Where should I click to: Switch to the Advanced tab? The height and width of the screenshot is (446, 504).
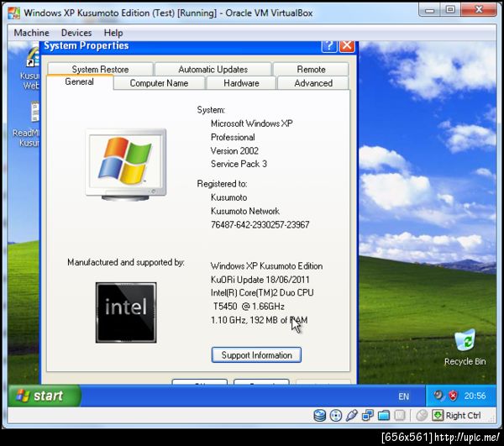(313, 83)
